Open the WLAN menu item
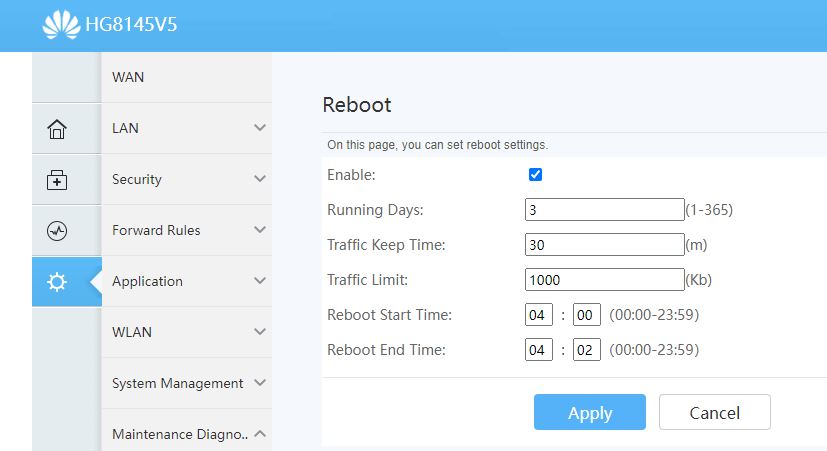Viewport: 827px width, 451px height. (132, 332)
